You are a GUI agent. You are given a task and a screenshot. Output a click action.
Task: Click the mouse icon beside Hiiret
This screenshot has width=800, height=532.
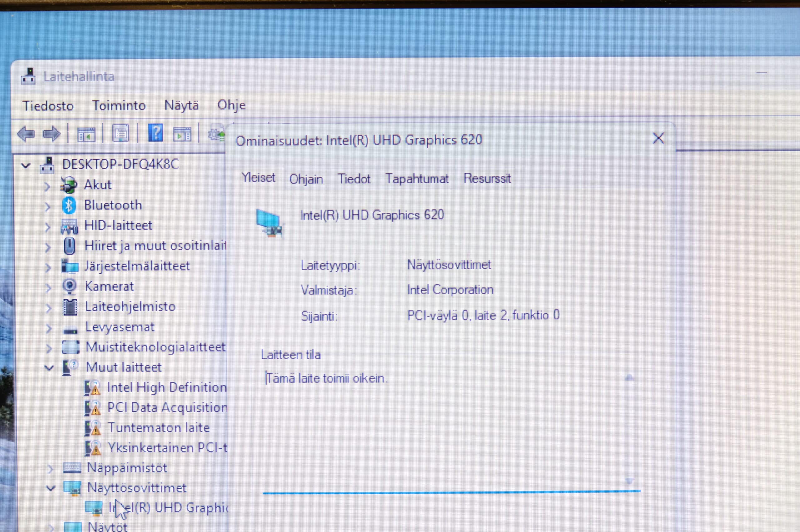click(70, 246)
